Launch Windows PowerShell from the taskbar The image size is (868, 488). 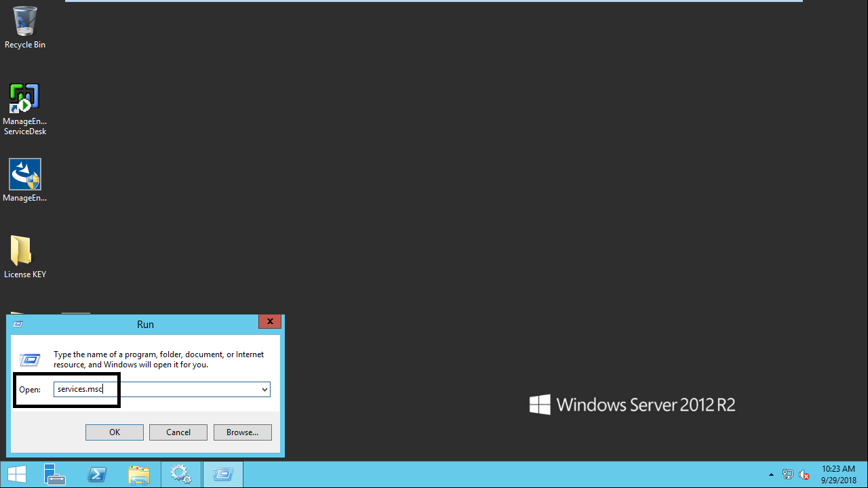click(x=97, y=474)
